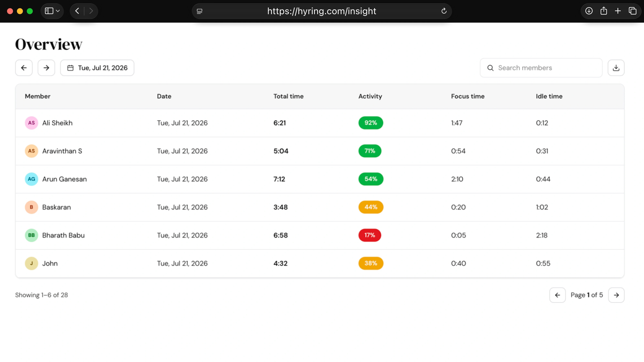Go to previous date arrow button
Screen dimensions: 644x362
[24, 68]
